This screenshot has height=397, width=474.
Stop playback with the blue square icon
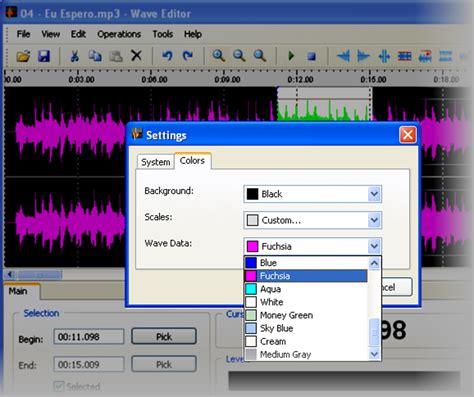311,56
